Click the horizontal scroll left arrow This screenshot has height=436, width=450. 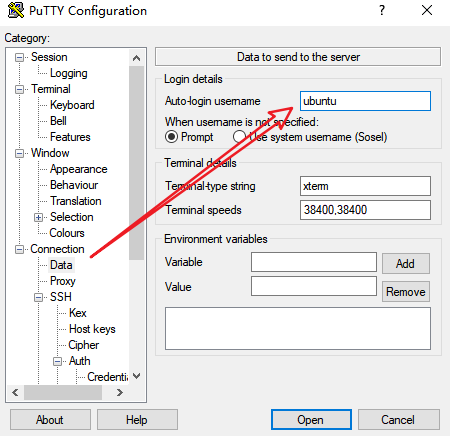15,392
